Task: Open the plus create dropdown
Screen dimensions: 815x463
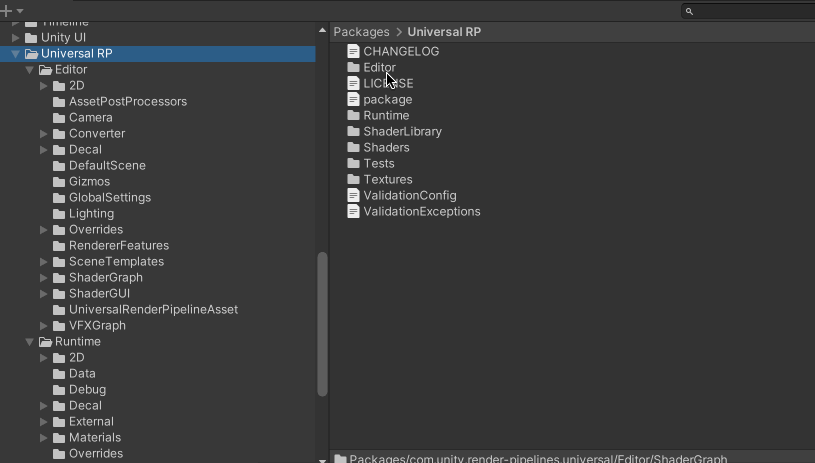Action: (11, 11)
